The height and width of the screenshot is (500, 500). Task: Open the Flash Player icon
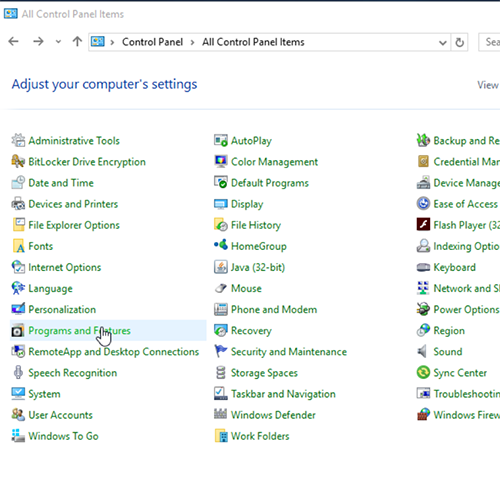click(423, 224)
